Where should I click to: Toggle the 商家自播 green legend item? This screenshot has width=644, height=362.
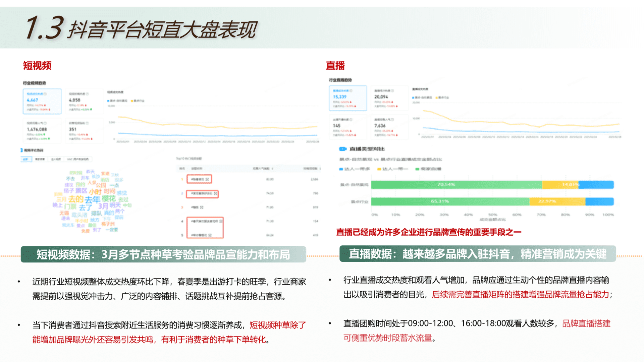(x=428, y=169)
